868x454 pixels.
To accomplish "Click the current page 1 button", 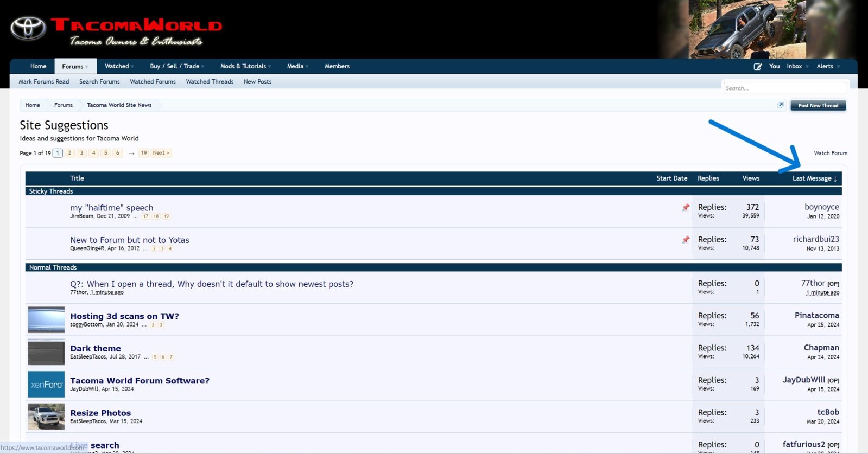I will coord(58,153).
